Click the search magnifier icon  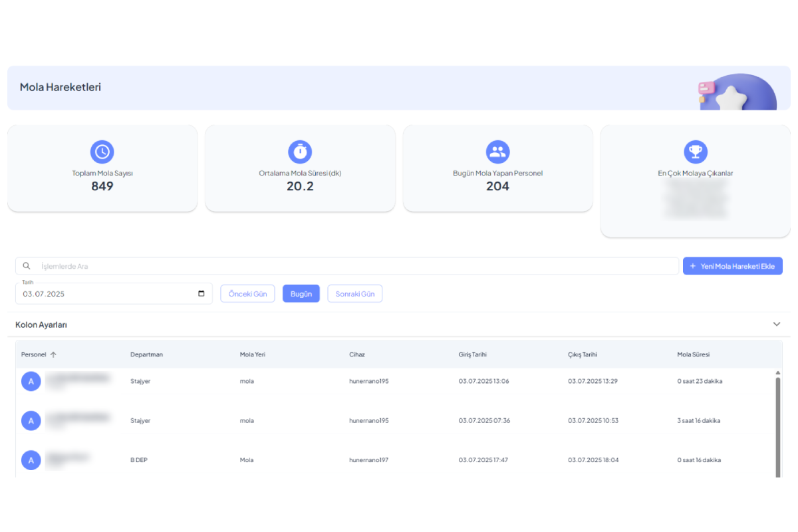(x=27, y=266)
